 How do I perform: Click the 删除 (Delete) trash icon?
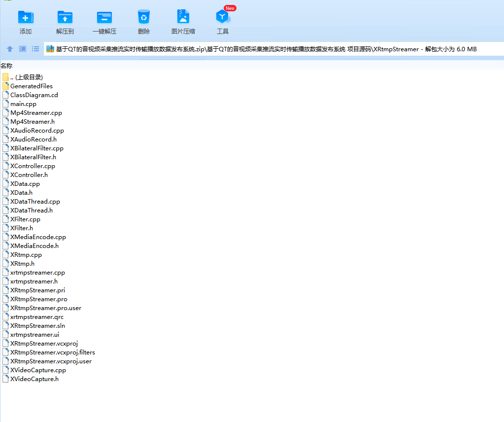click(144, 17)
